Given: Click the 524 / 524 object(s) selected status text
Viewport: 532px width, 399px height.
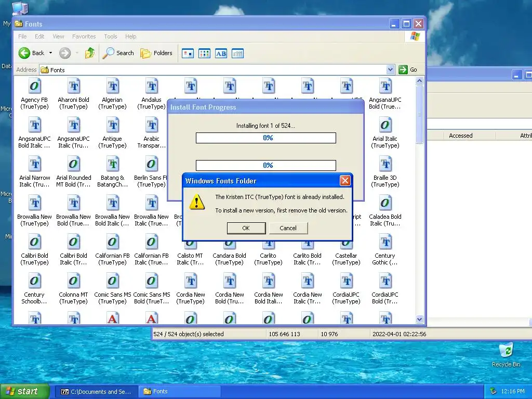Looking at the screenshot, I should click(188, 334).
